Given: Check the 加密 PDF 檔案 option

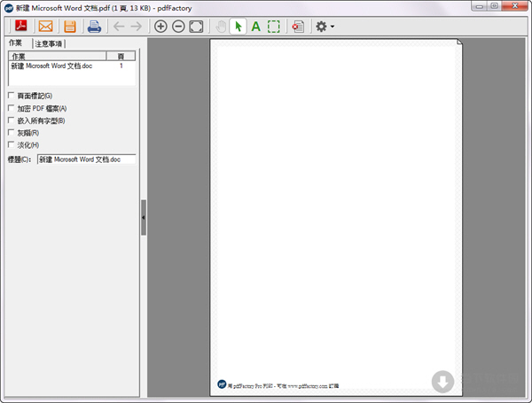Looking at the screenshot, I should coord(11,108).
